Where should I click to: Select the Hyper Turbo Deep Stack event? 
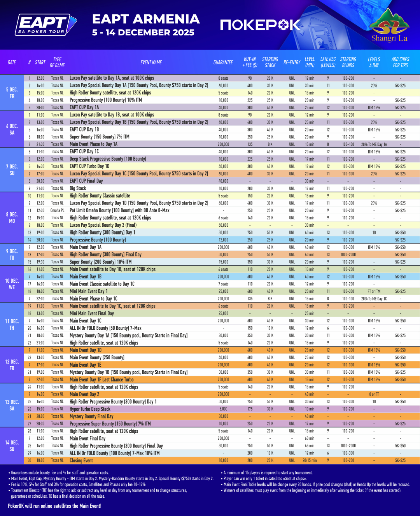coord(90,409)
